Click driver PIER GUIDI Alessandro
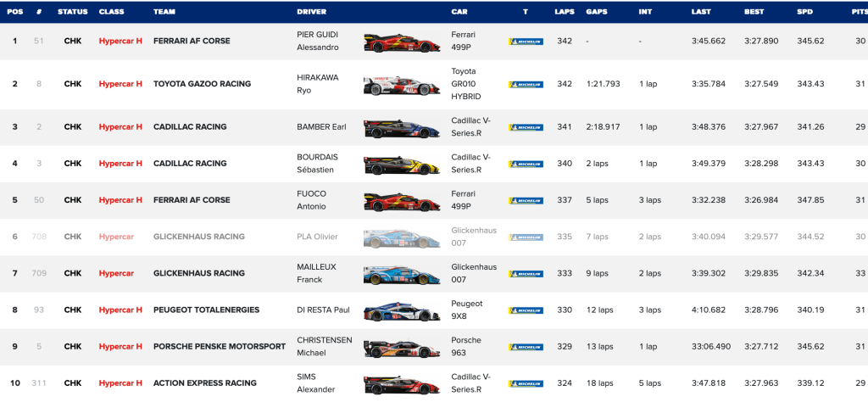 [x=318, y=41]
